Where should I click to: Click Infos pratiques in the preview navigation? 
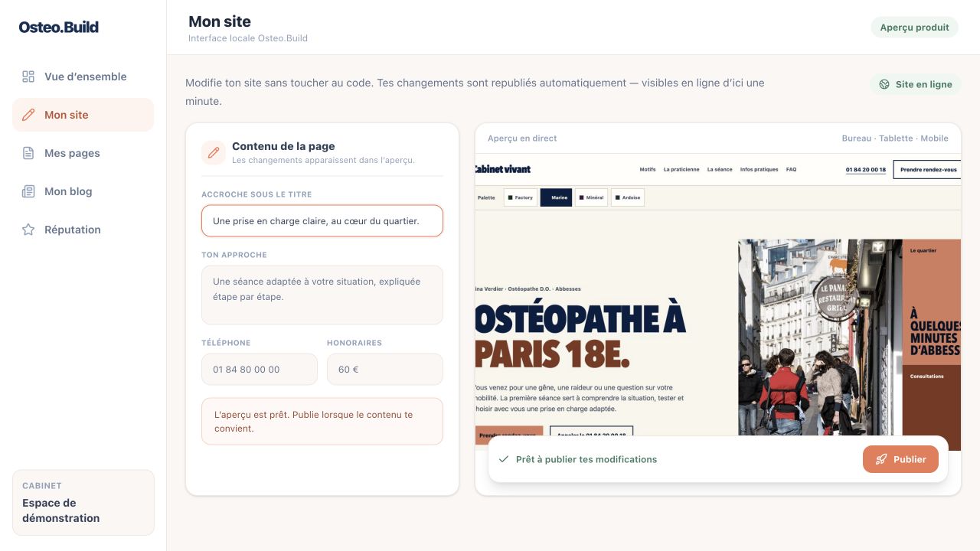coord(759,169)
